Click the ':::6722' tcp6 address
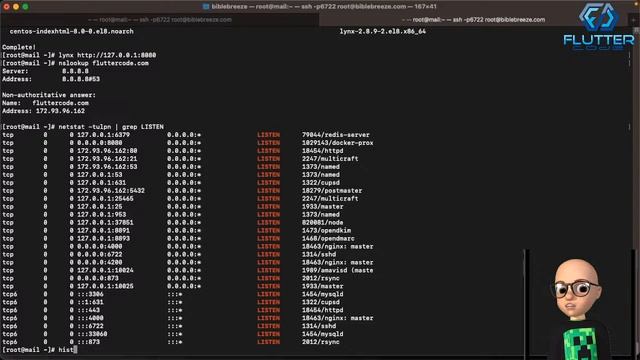The height and width of the screenshot is (360, 640). [x=90, y=326]
